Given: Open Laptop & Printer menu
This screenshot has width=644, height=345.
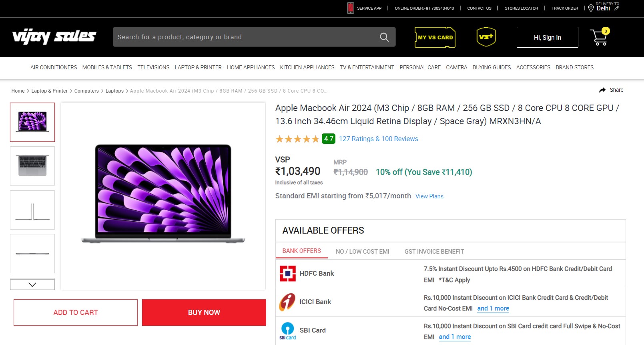Looking at the screenshot, I should (198, 67).
